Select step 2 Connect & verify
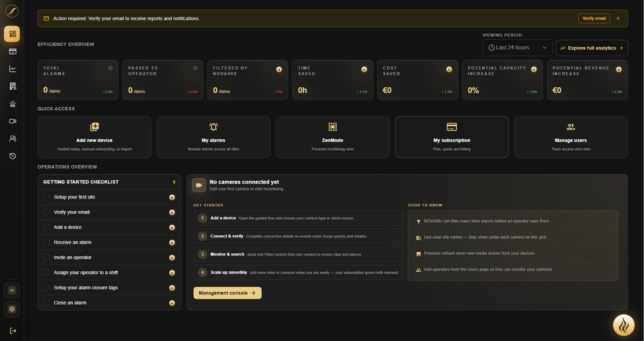Image resolution: width=644 pixels, height=341 pixels. coord(298,236)
